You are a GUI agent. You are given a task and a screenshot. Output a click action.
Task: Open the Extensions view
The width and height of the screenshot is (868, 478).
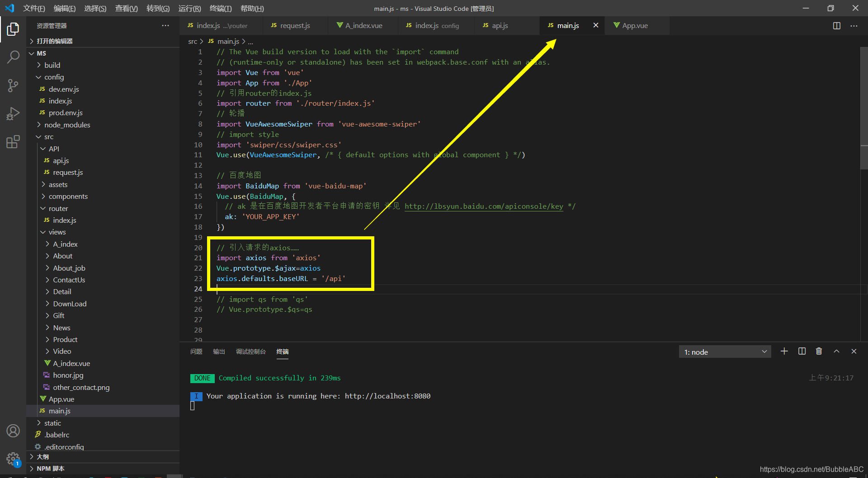point(13,141)
